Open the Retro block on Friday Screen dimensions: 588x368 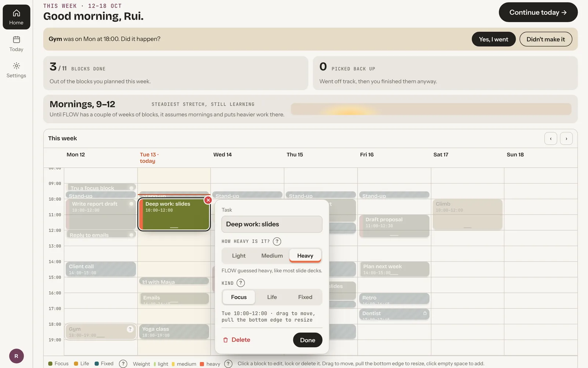tap(394, 298)
